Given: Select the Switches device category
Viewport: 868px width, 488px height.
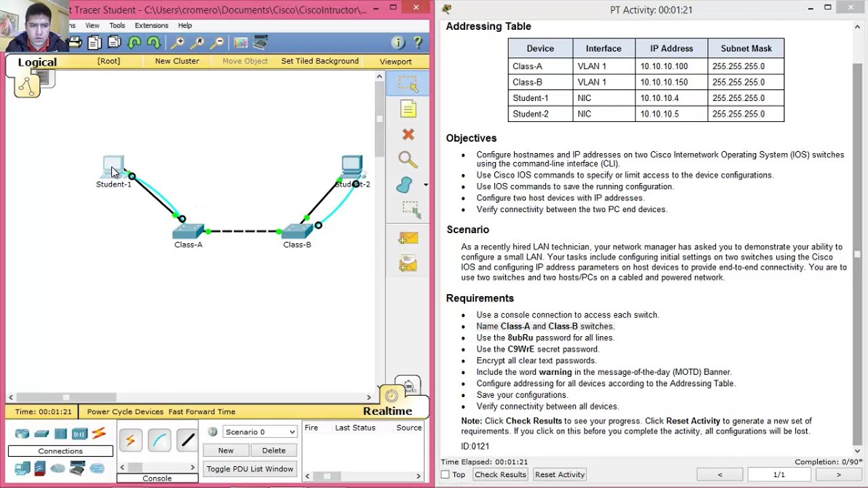Looking at the screenshot, I should (41, 434).
